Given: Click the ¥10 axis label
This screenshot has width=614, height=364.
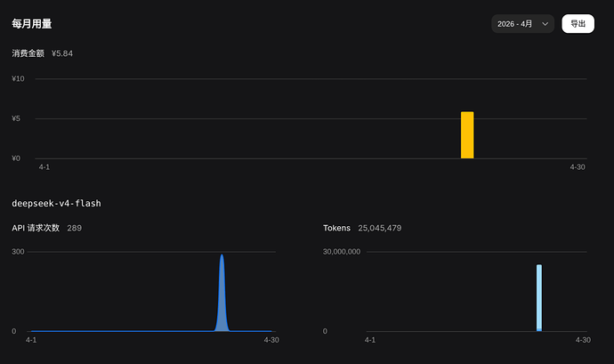Looking at the screenshot, I should click(18, 78).
